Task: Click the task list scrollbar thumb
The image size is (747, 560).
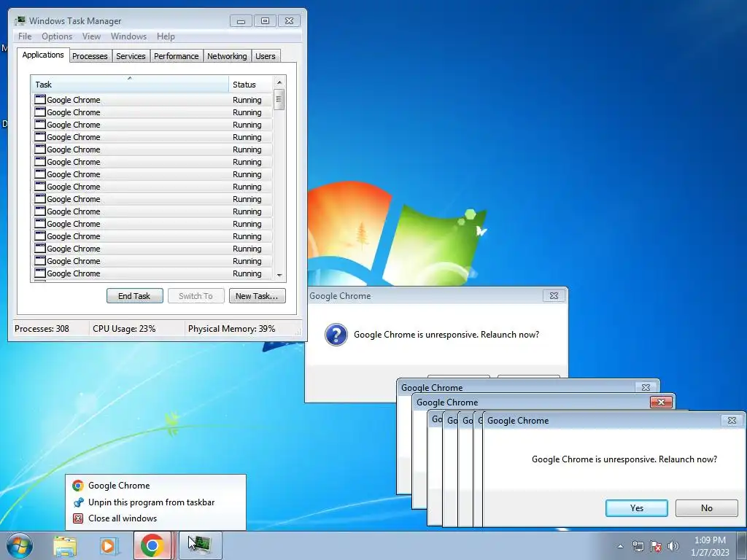Action: pyautogui.click(x=279, y=99)
